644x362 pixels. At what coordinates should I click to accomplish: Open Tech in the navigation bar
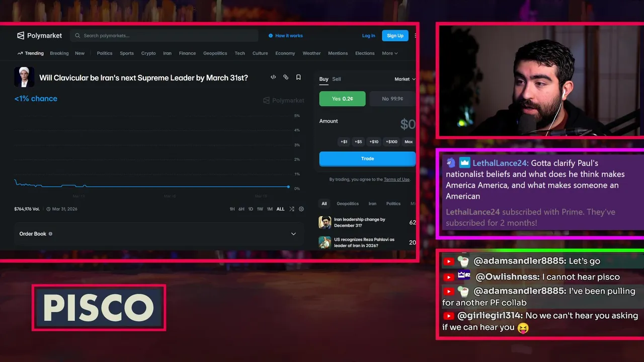240,53
